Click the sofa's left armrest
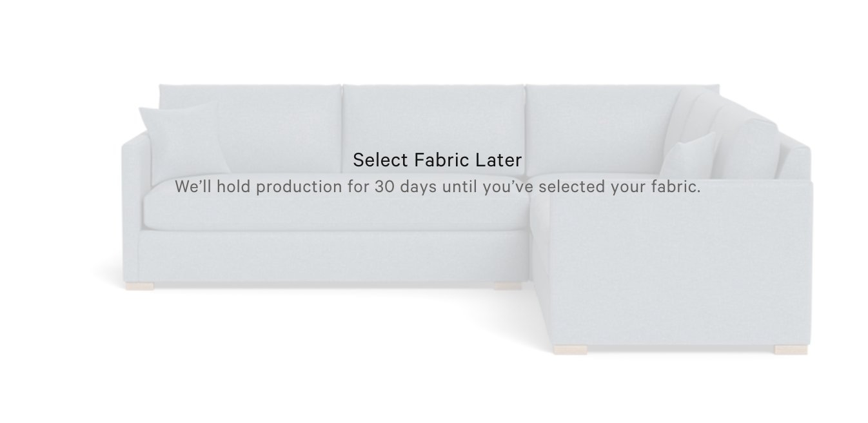 pyautogui.click(x=132, y=193)
